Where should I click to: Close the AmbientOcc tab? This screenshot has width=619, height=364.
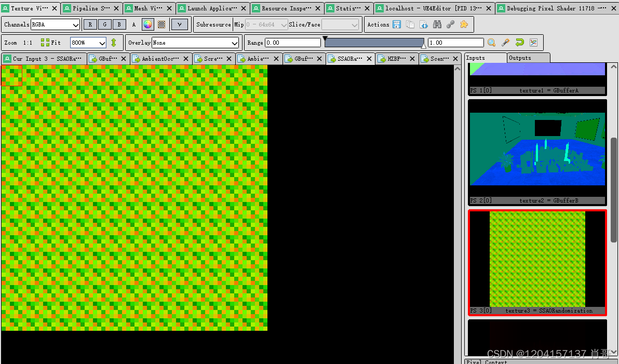186,59
